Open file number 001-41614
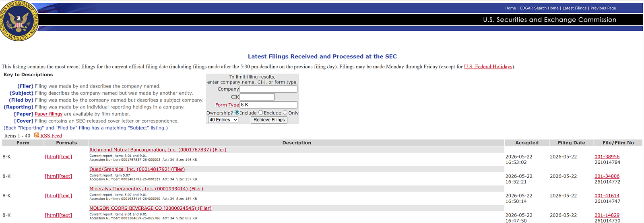 pos(607,196)
